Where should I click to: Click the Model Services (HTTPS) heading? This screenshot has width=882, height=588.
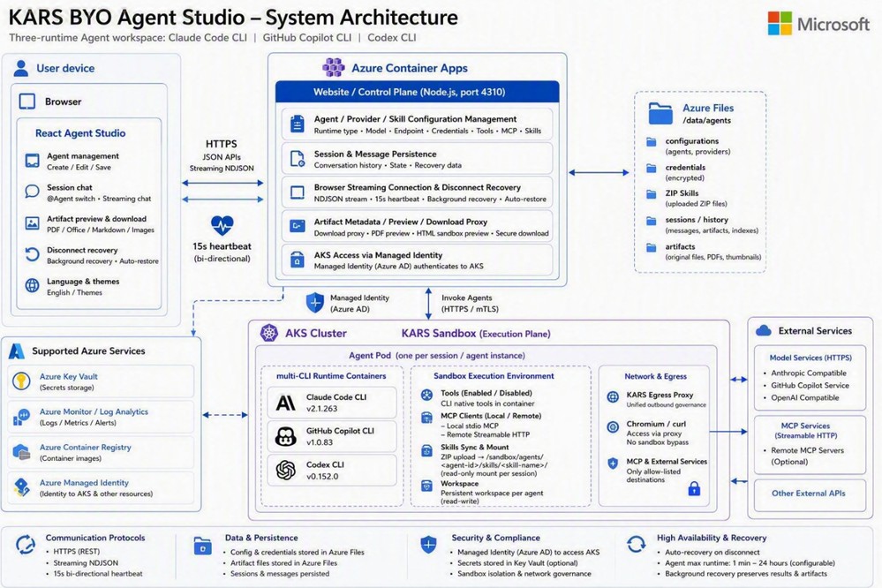810,358
